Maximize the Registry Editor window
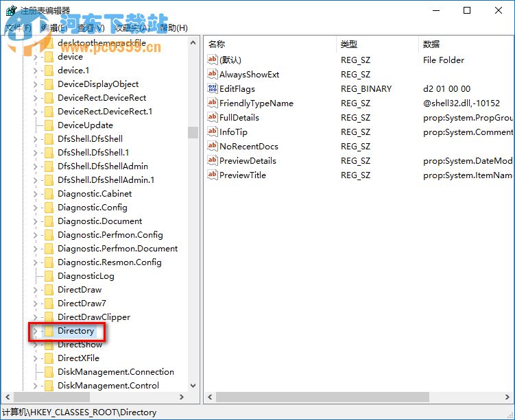Image resolution: width=515 pixels, height=420 pixels. click(467, 10)
